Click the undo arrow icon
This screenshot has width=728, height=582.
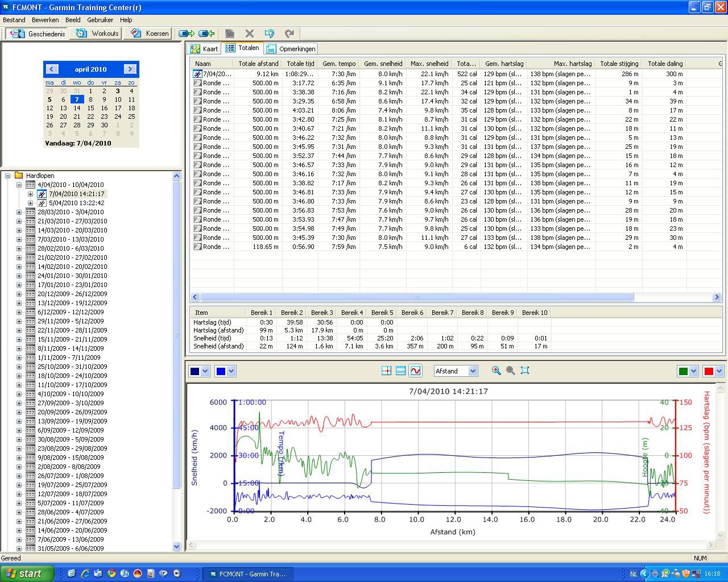click(269, 34)
